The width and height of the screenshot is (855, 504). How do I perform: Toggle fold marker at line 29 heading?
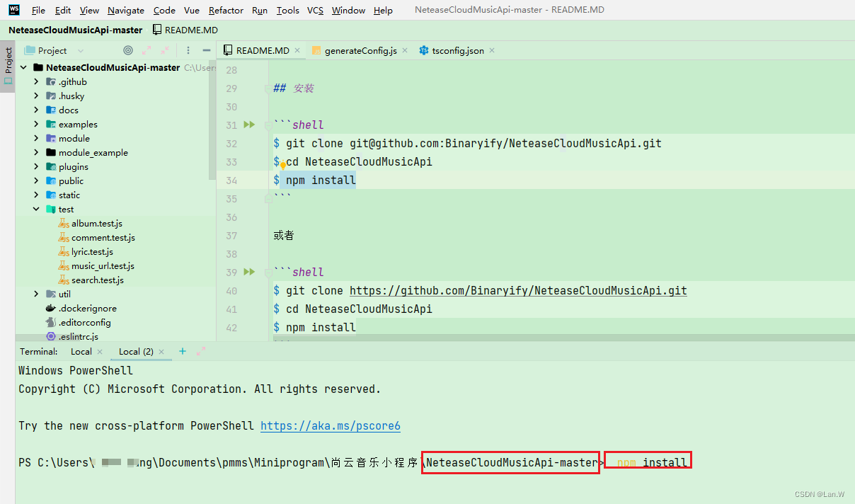pos(268,88)
